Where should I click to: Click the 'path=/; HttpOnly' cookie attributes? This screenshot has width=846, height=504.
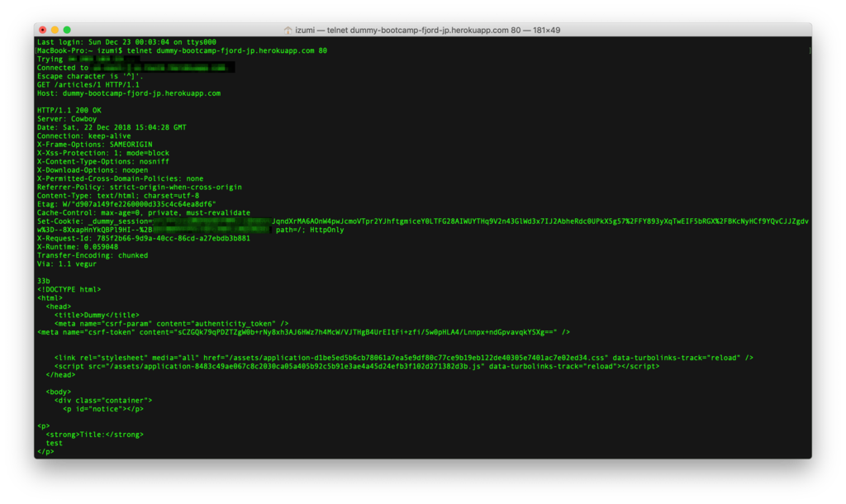click(310, 230)
